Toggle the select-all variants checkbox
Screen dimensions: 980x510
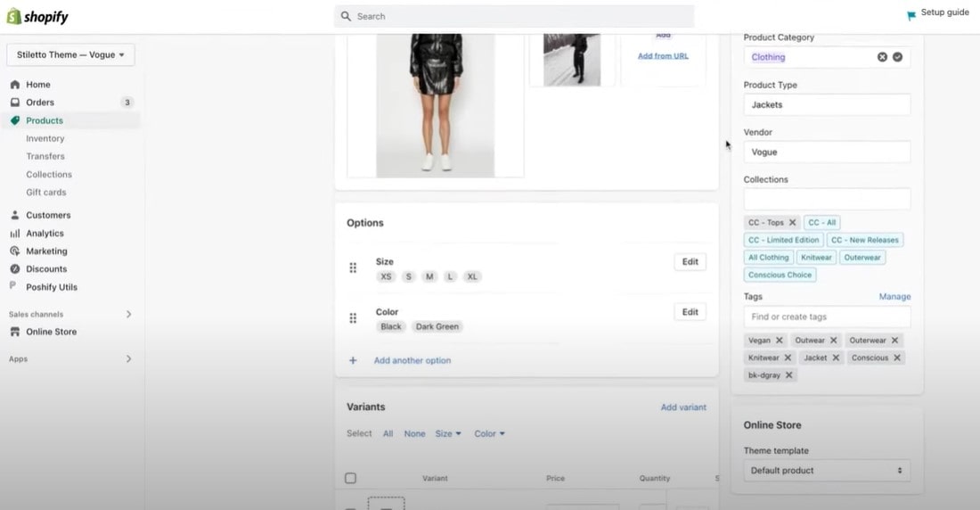click(351, 478)
